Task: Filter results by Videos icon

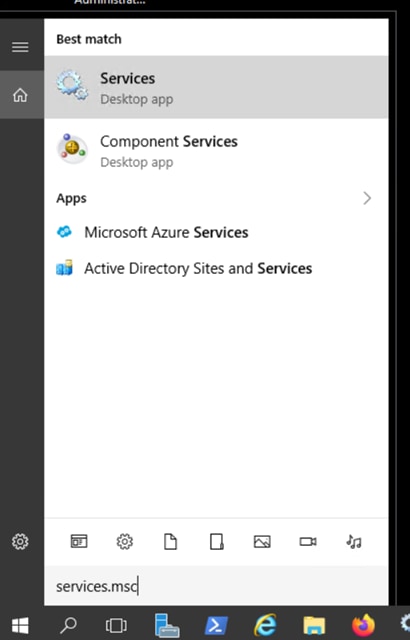Action: pyautogui.click(x=308, y=542)
